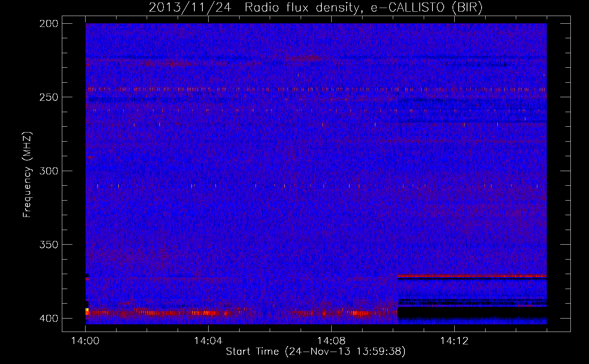
Task: Click the 300 frequency axis label
Action: pyautogui.click(x=49, y=171)
